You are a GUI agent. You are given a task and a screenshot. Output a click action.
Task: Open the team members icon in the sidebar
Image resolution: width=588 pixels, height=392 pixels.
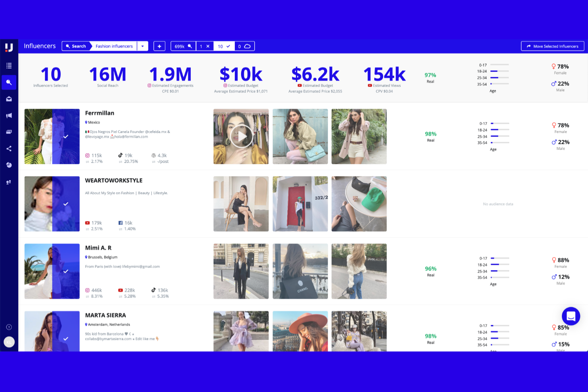[9, 182]
